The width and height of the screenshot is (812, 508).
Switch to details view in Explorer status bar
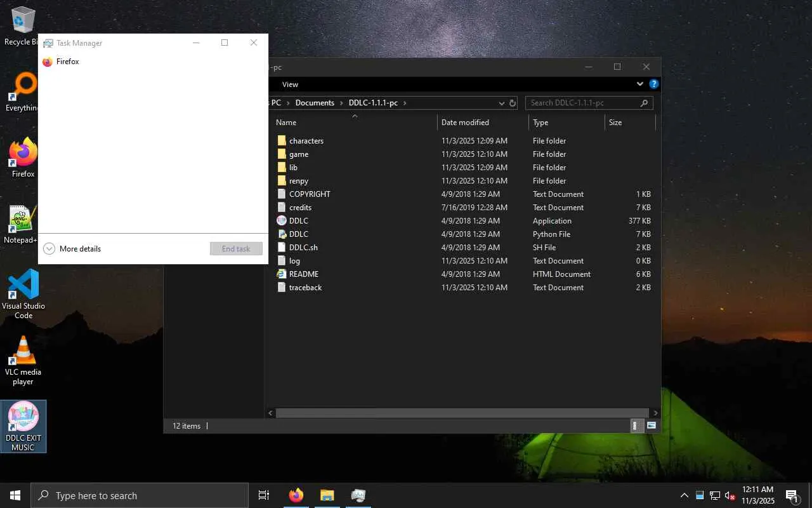pos(637,425)
